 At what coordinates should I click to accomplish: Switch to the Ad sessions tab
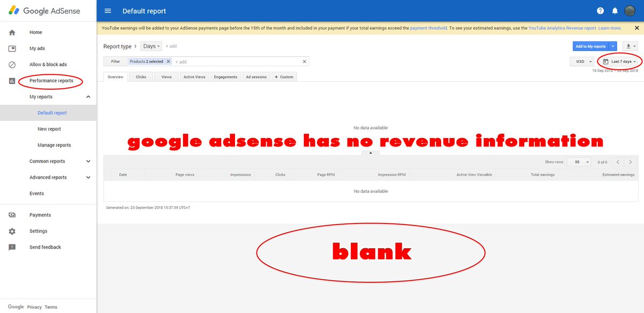256,77
